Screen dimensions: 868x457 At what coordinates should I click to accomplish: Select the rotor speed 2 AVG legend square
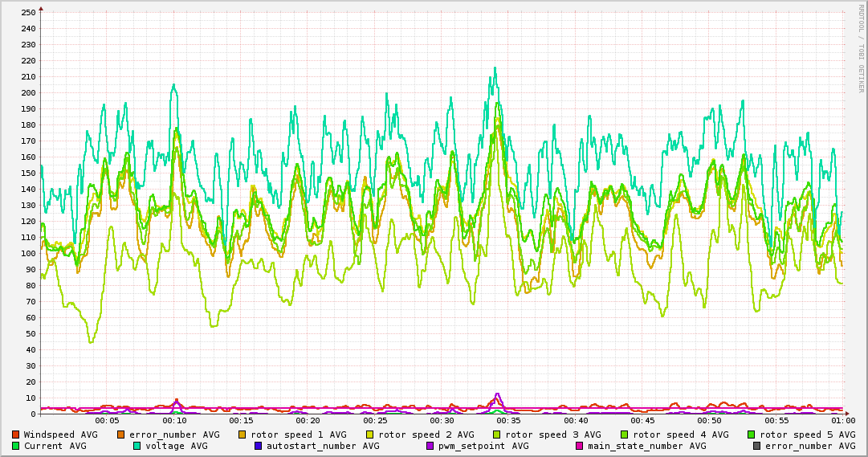point(370,435)
